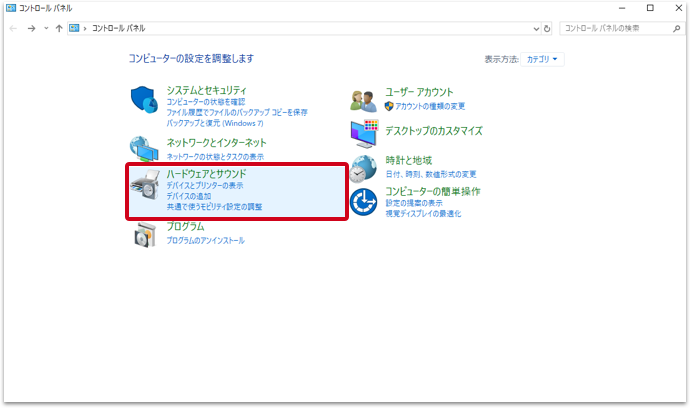Open ユーザー アカウント category heading
Screen dimensions: 690x408
coord(419,92)
